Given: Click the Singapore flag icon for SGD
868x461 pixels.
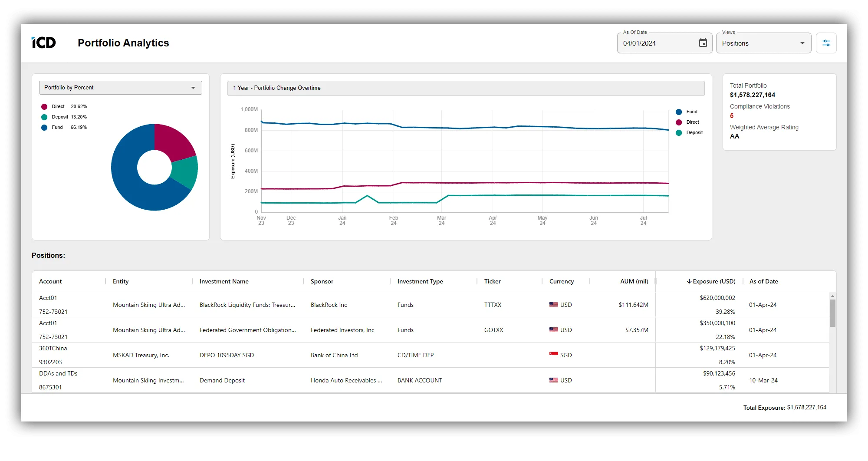Looking at the screenshot, I should tap(553, 355).
